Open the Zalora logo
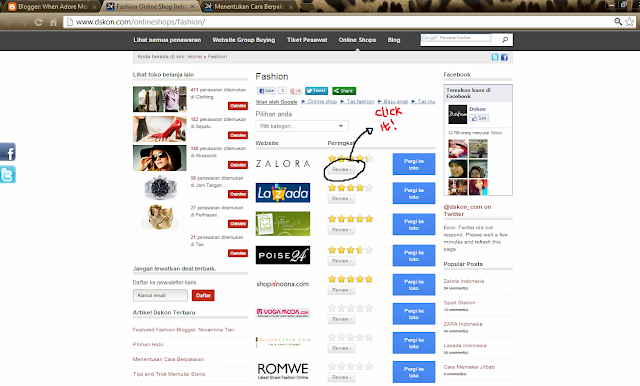The height and width of the screenshot is (386, 640). click(283, 164)
